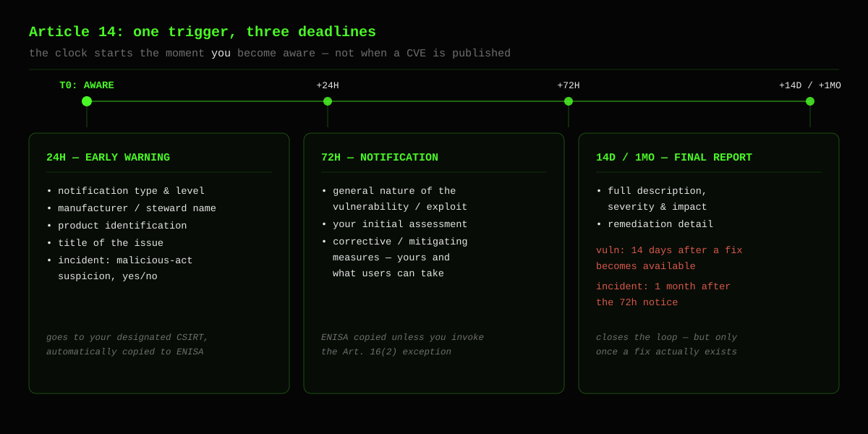Image resolution: width=868 pixels, height=434 pixels.
Task: Click the +72H timeline marker dot
Action: click(x=569, y=101)
